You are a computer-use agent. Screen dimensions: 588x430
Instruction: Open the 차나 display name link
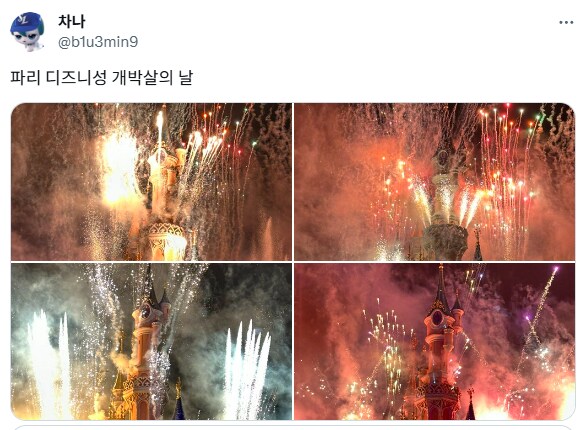(72, 21)
